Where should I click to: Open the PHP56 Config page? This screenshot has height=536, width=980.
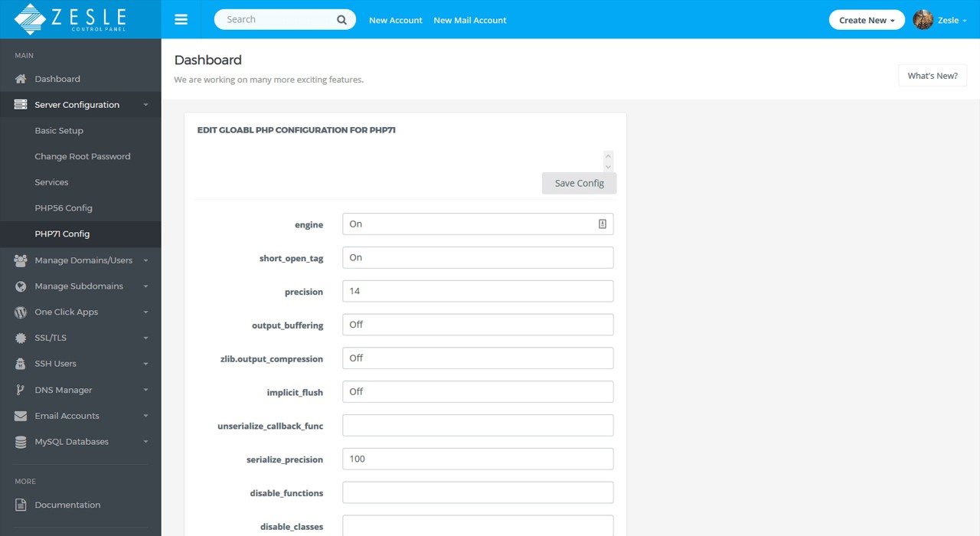pyautogui.click(x=64, y=208)
